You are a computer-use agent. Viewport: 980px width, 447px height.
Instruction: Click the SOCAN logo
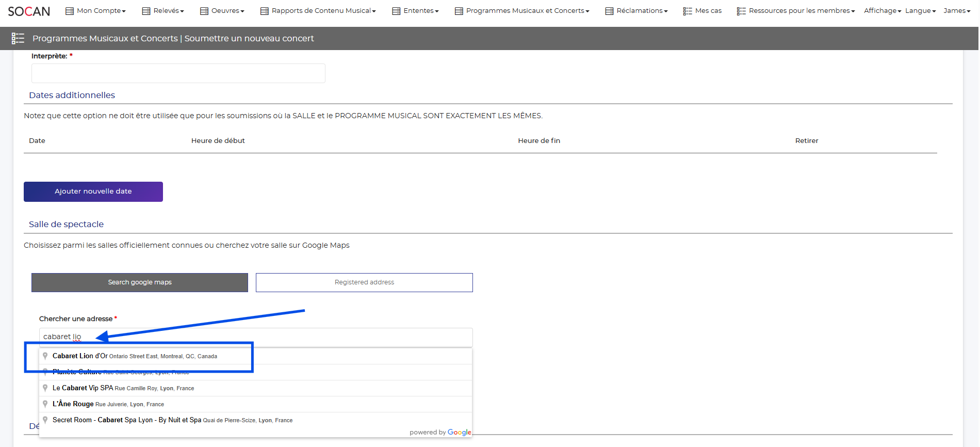pyautogui.click(x=29, y=11)
